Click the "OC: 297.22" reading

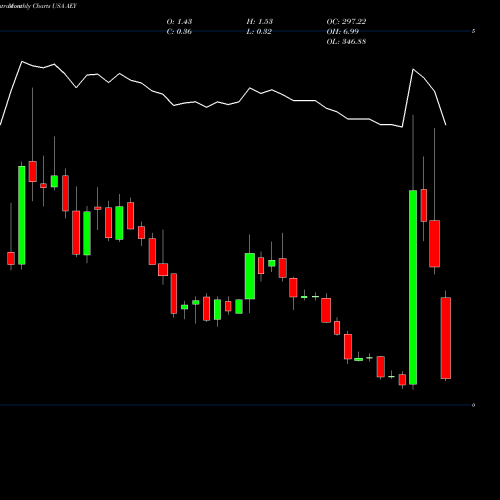tap(346, 21)
